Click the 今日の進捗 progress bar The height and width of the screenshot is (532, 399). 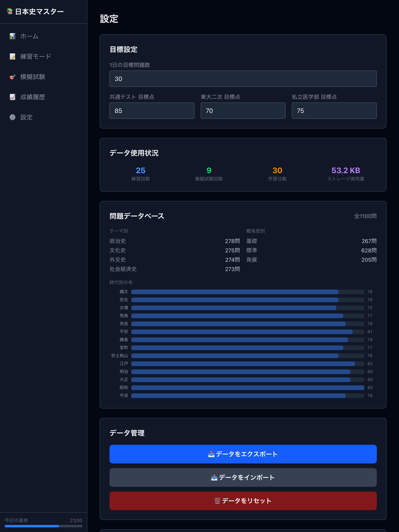43,526
